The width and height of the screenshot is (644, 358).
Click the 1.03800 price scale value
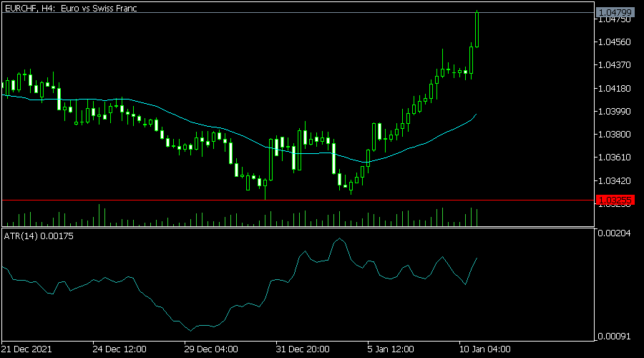[615, 135]
